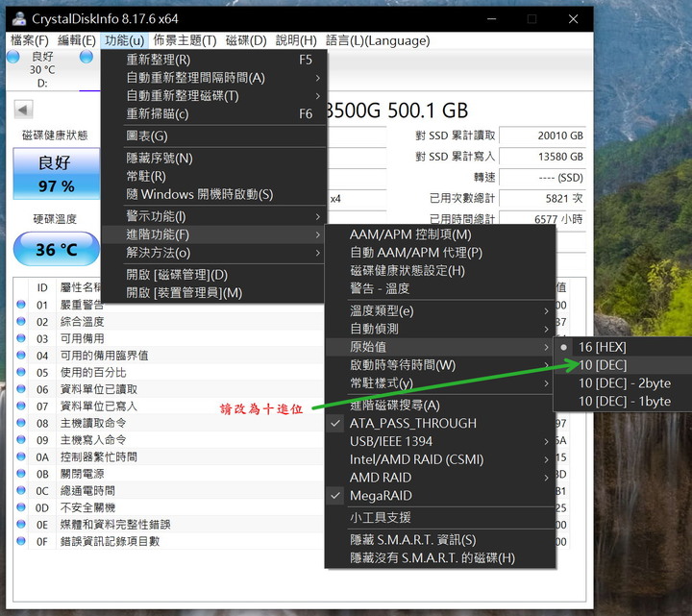Click status dot for attribute 0A 控制器繁忙時間
This screenshot has height=616, width=692.
pyautogui.click(x=21, y=456)
